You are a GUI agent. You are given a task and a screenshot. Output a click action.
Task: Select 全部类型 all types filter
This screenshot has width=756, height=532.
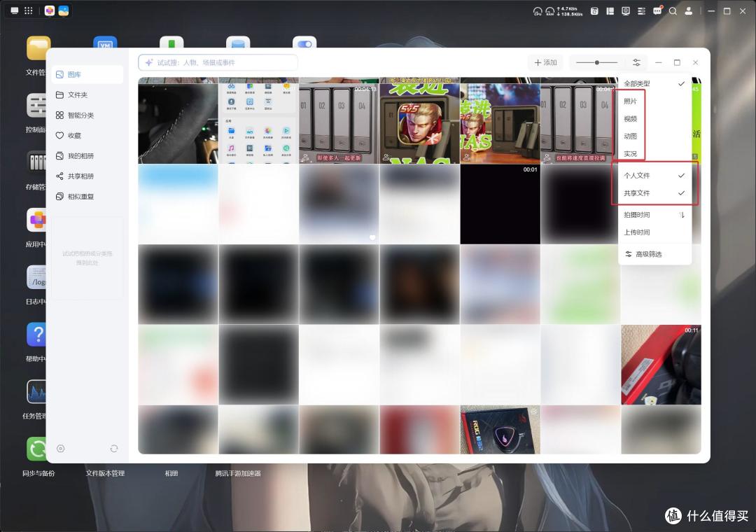coord(654,83)
